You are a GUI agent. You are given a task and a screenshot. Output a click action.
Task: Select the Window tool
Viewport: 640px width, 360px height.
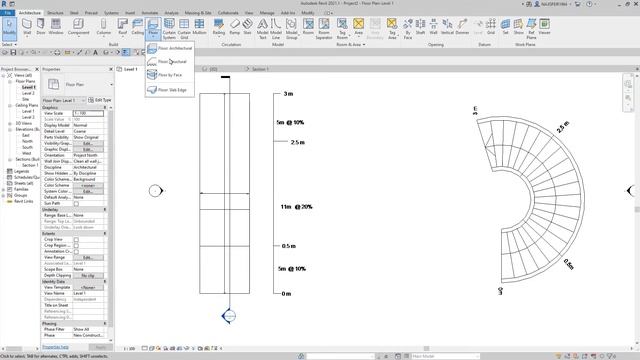point(56,27)
